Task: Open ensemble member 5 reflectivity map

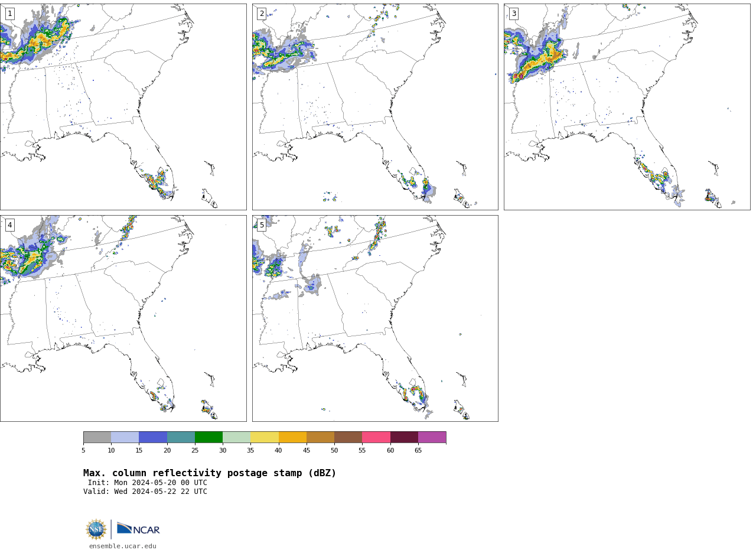Action: pos(375,318)
